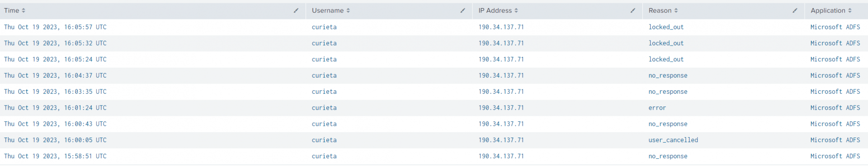Sort by the Username column header
The height and width of the screenshot is (166, 868).
click(x=331, y=10)
